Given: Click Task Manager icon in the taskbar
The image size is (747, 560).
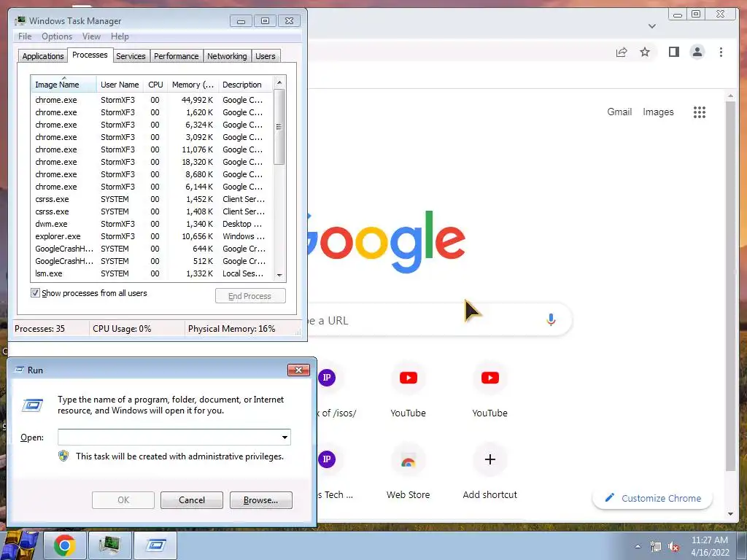Looking at the screenshot, I should tap(109, 545).
